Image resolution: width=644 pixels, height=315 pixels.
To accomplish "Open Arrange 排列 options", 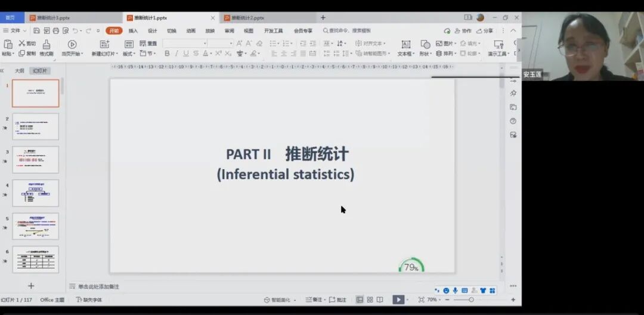I will 446,54.
